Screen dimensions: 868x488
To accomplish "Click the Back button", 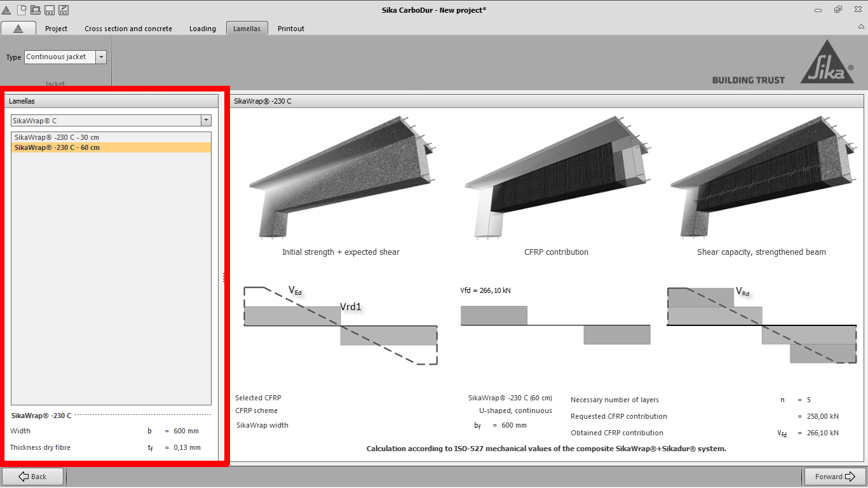I will [33, 477].
